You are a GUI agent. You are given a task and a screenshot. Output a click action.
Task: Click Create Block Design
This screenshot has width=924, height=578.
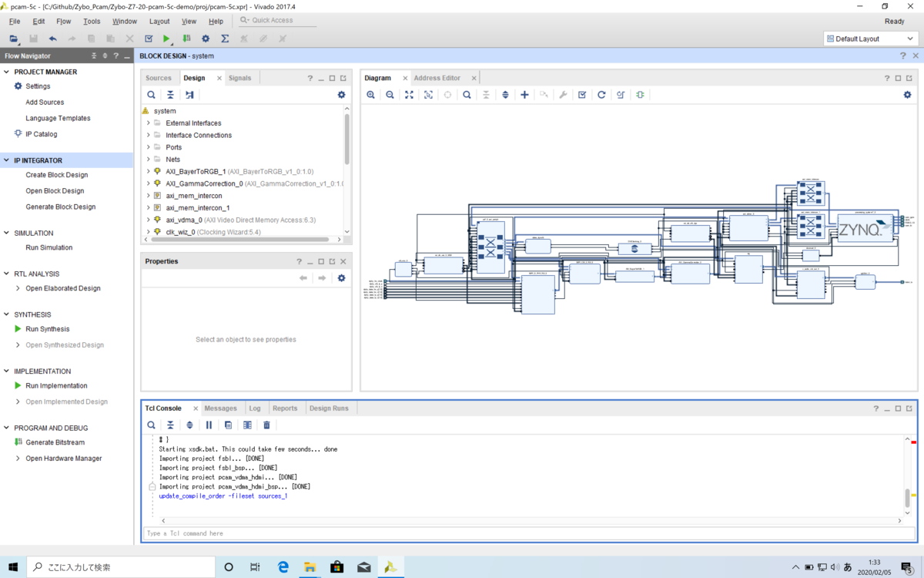tap(57, 175)
